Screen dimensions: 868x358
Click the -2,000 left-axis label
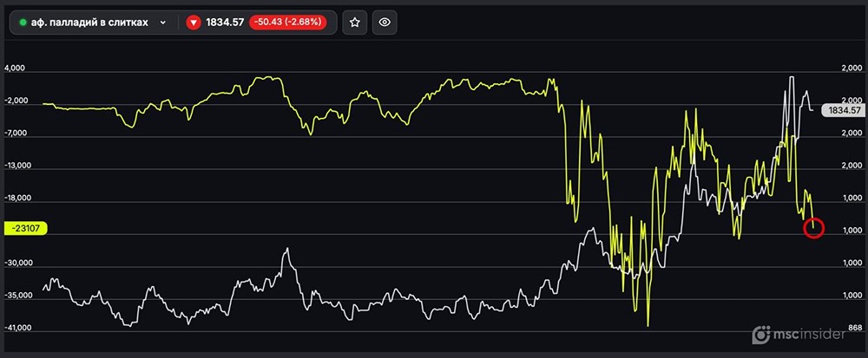click(x=15, y=101)
